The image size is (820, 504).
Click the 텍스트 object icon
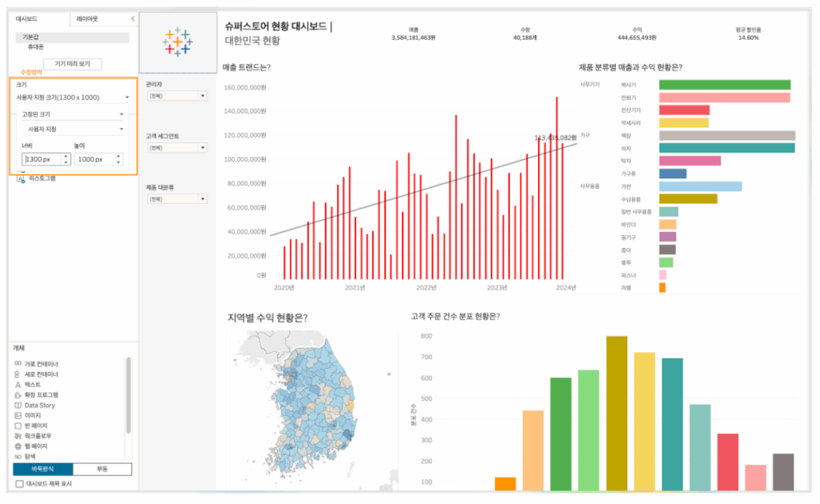tap(18, 385)
